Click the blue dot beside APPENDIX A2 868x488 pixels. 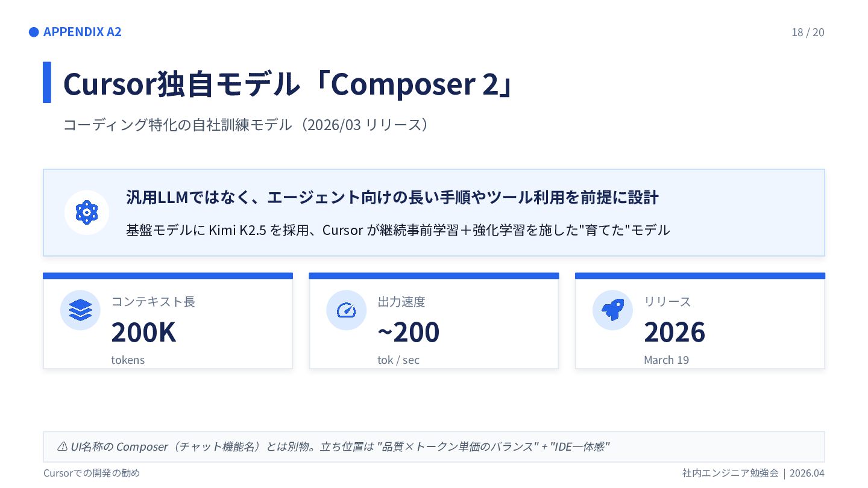tap(34, 32)
